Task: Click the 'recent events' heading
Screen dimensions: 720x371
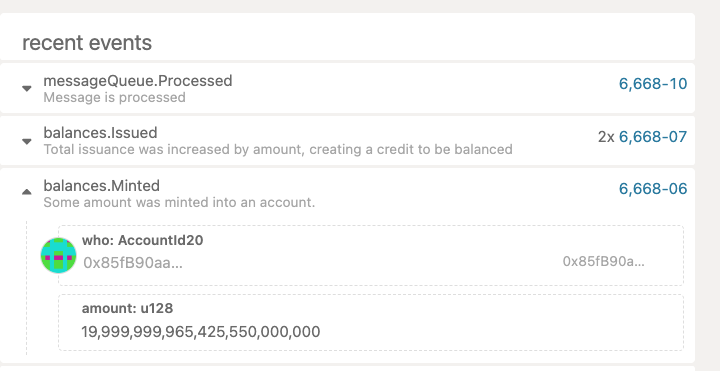Action: pos(87,42)
